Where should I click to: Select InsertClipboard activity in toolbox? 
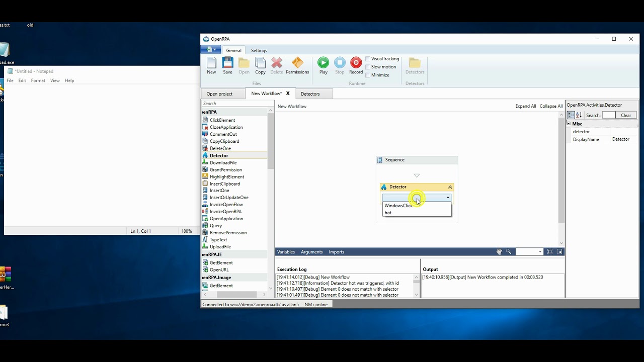pos(225,184)
